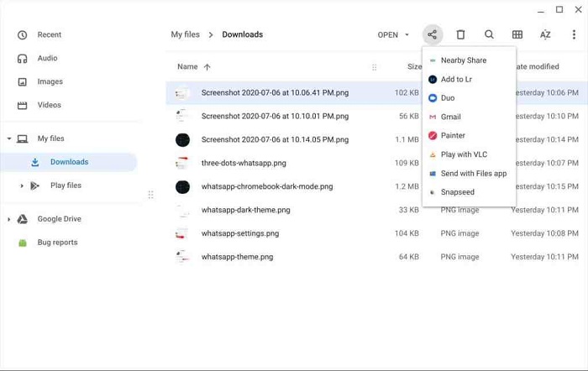This screenshot has height=371, width=588.
Task: Open search with the magnifier icon
Action: pos(489,34)
